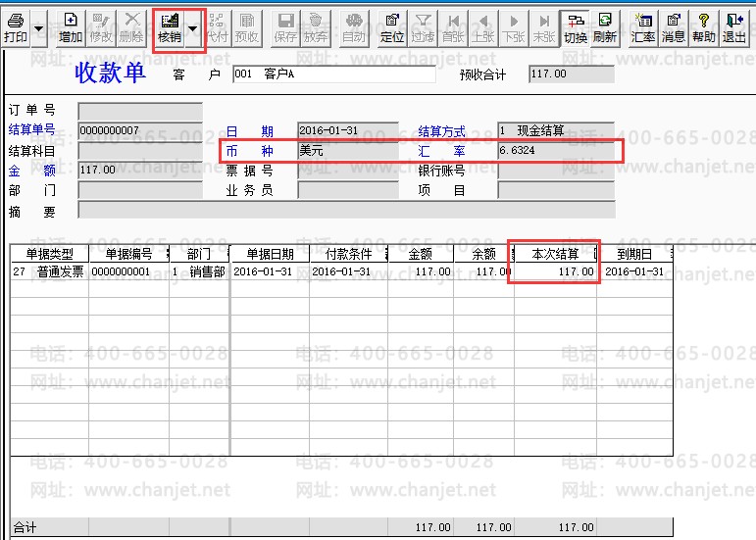Click the 过滤 filter toolbar icon

[x=423, y=28]
